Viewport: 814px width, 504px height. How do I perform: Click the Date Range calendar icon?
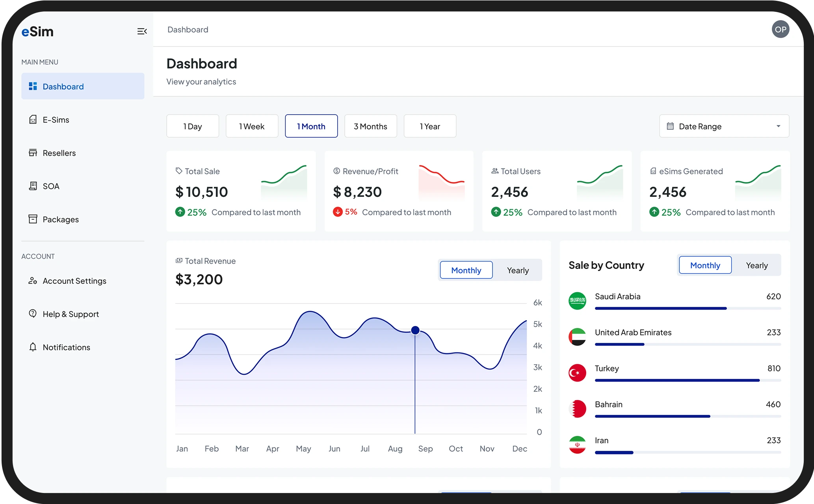670,126
